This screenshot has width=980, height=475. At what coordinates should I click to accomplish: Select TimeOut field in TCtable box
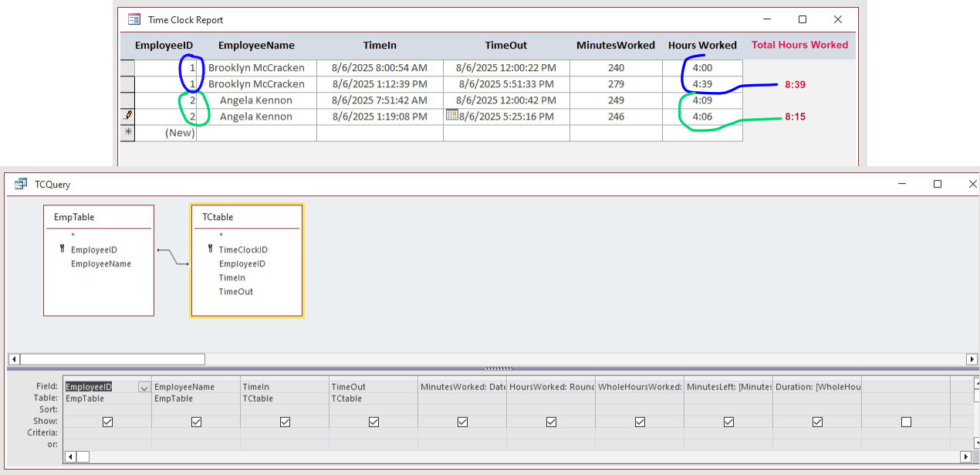(235, 291)
